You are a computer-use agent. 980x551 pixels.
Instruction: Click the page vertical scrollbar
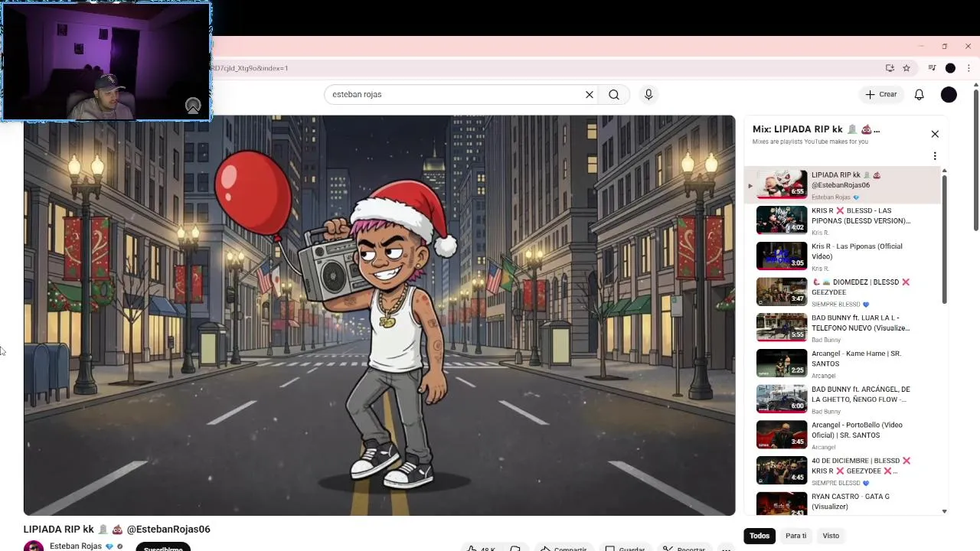[976, 161]
